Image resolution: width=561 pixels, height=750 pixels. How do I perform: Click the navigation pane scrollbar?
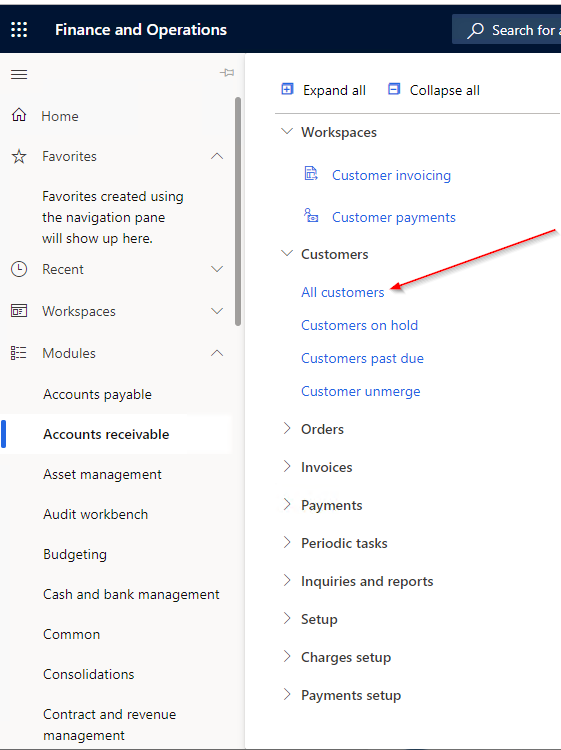coord(238,211)
